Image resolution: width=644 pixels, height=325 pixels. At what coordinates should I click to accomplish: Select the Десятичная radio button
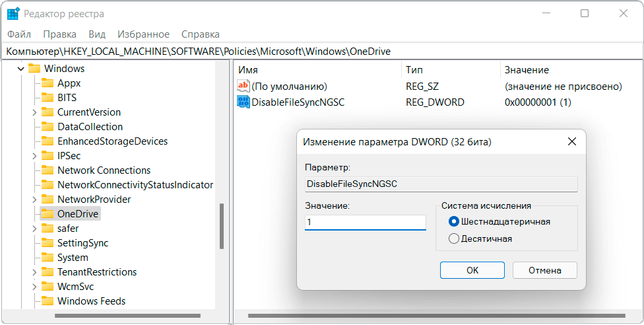click(453, 238)
